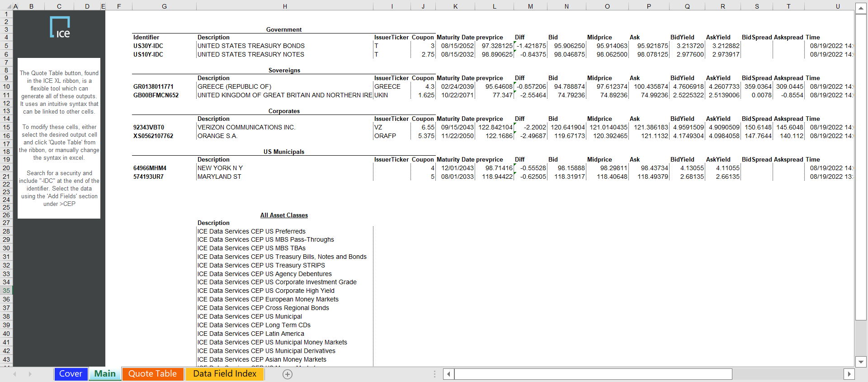Click CEP US Corporate High Yield row
868x382 pixels.
click(285, 291)
